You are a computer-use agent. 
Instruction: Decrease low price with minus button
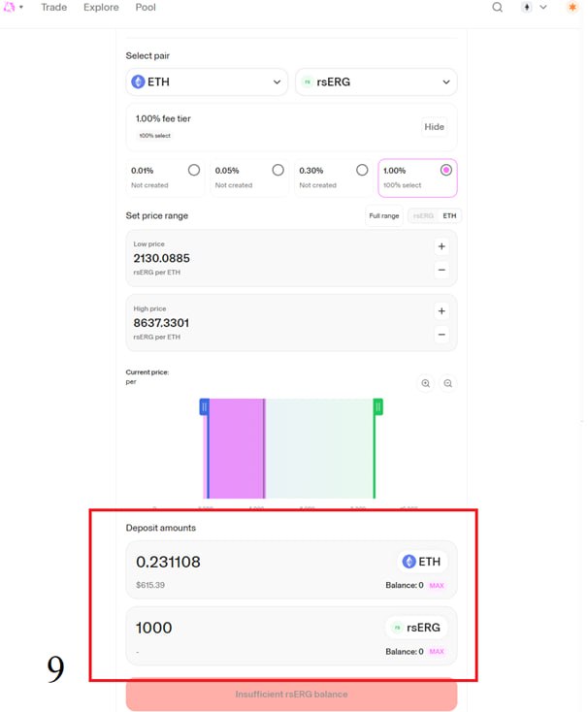pos(441,270)
